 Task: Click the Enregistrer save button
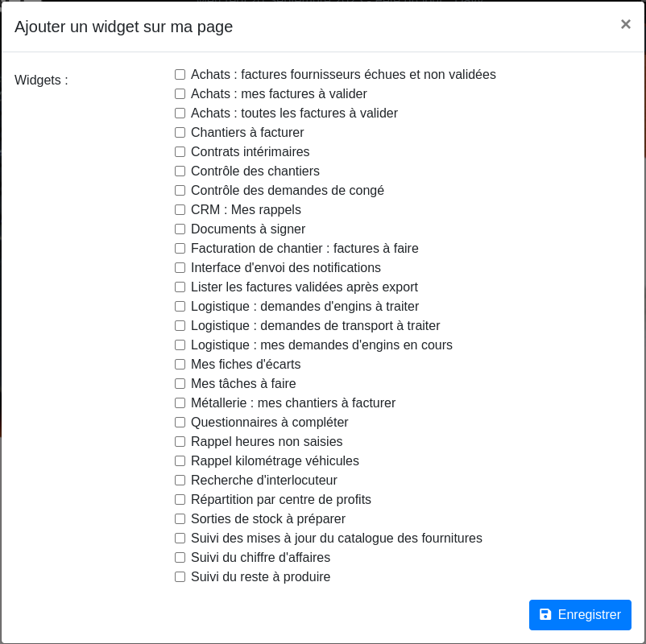coord(580,615)
